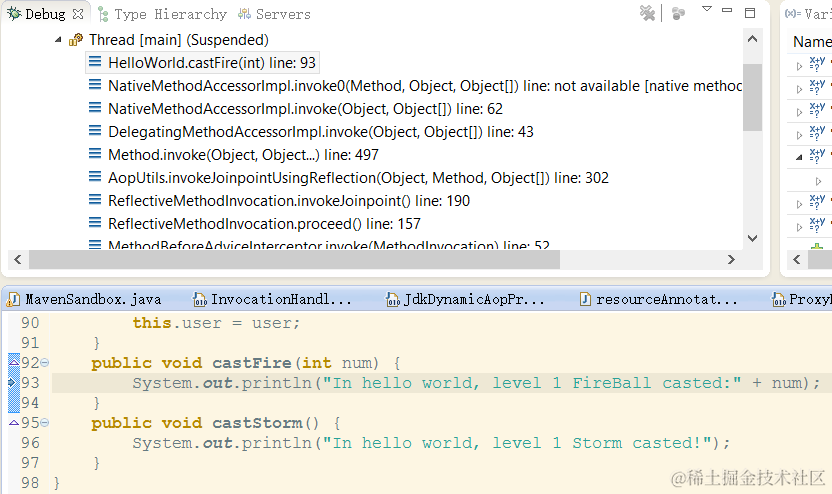Click stack frame icon beside Method.invoke
This screenshot has width=832, height=494.
click(95, 154)
